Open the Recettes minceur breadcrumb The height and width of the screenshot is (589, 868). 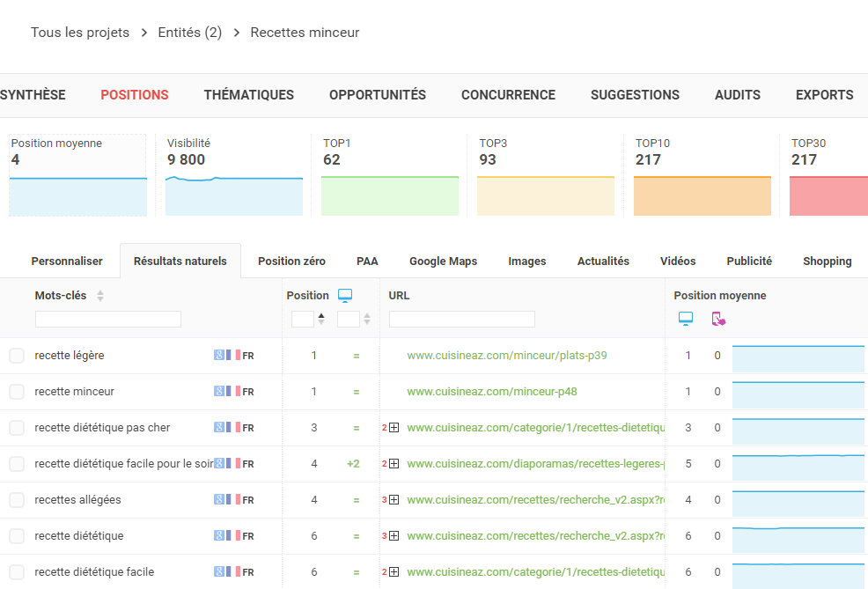[305, 33]
